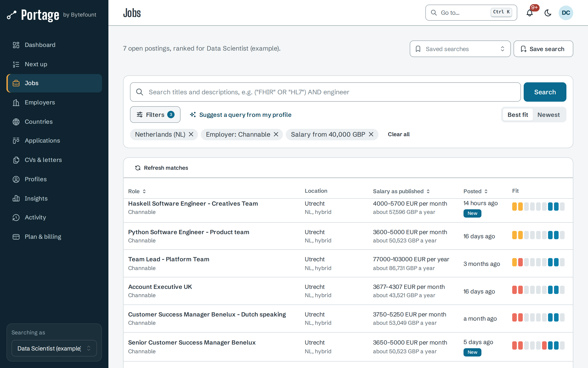
Task: Go to Next up in sidebar
Action: click(54, 64)
